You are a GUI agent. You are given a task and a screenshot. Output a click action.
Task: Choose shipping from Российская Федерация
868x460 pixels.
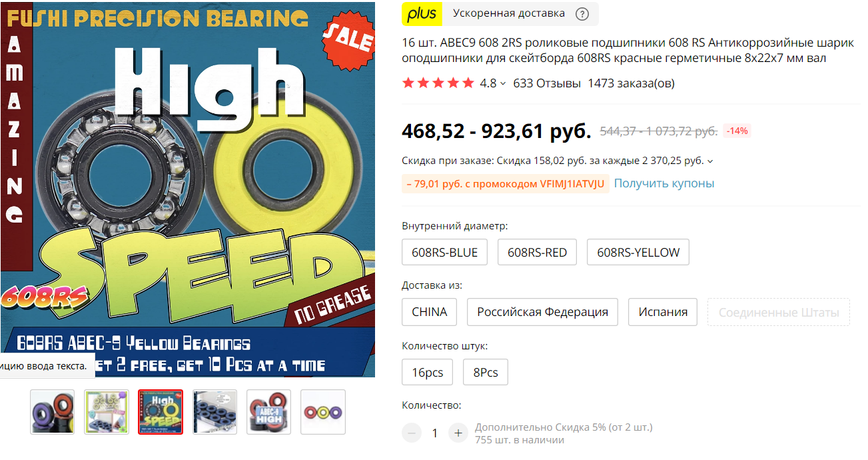[x=543, y=312]
